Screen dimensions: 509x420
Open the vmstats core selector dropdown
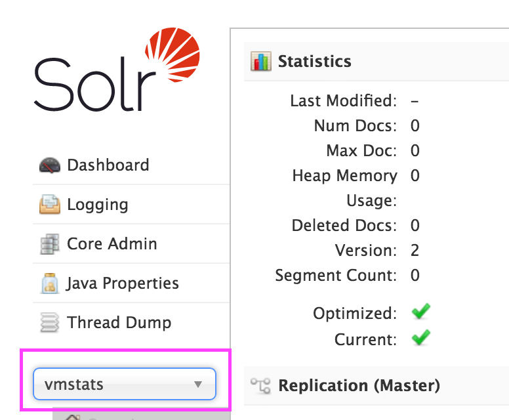pyautogui.click(x=125, y=384)
